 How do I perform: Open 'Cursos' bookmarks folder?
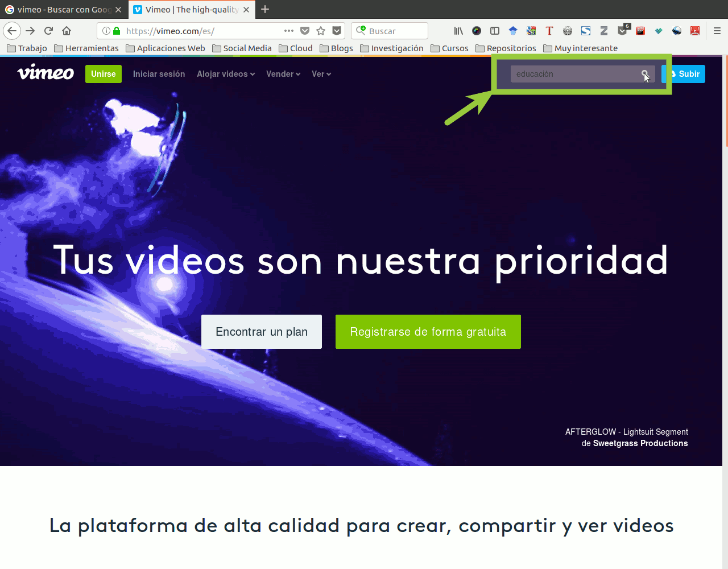(449, 48)
